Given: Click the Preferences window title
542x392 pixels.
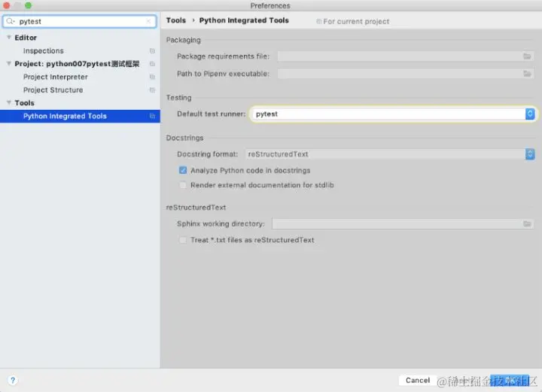Looking at the screenshot, I should point(270,5).
